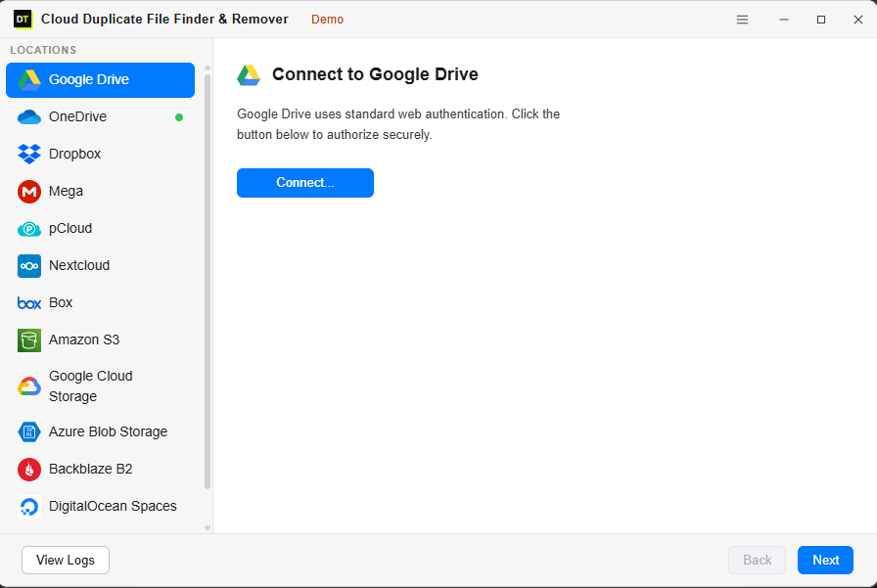Click the Google Drive triangle icon in sidebar

click(29, 80)
